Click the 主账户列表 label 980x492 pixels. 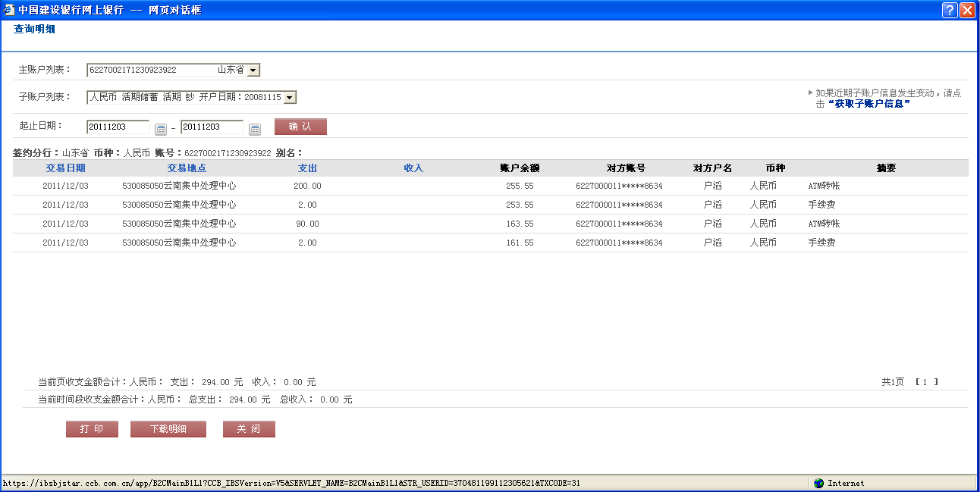click(44, 70)
